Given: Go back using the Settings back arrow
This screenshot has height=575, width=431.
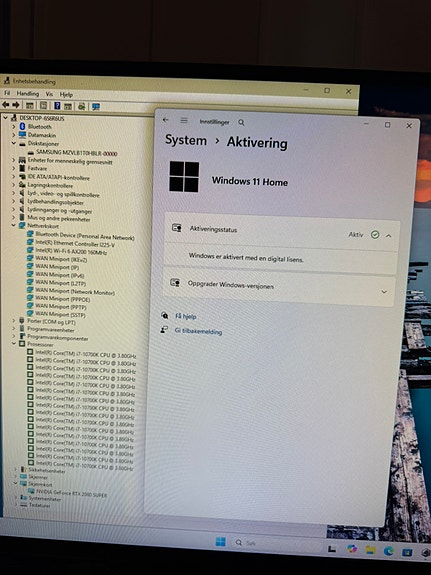Looking at the screenshot, I should 165,120.
